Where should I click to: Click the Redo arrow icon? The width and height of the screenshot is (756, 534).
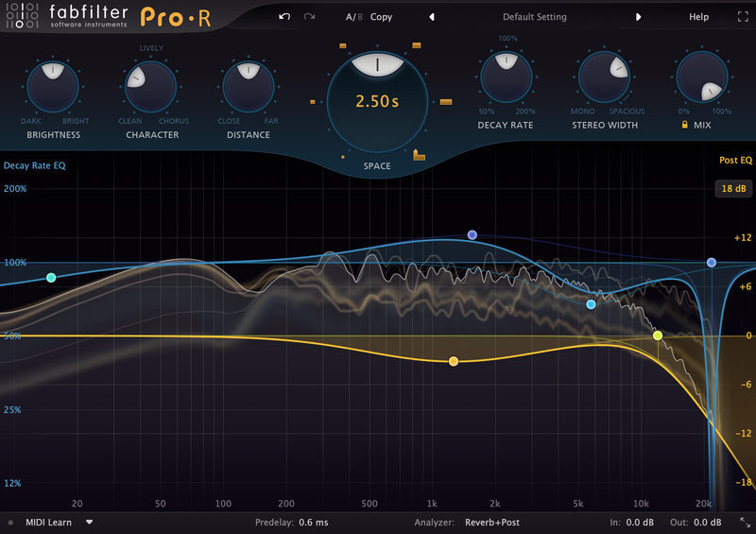tap(310, 17)
